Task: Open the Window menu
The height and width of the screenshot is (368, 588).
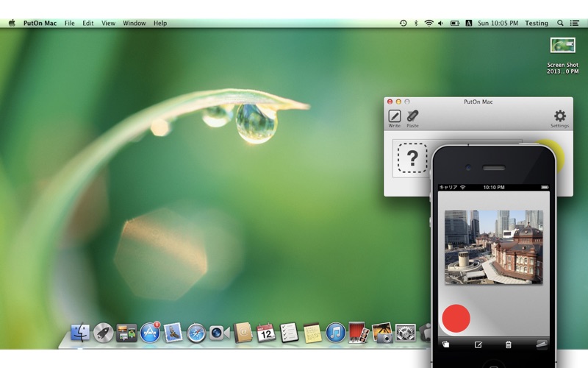Action: [135, 23]
